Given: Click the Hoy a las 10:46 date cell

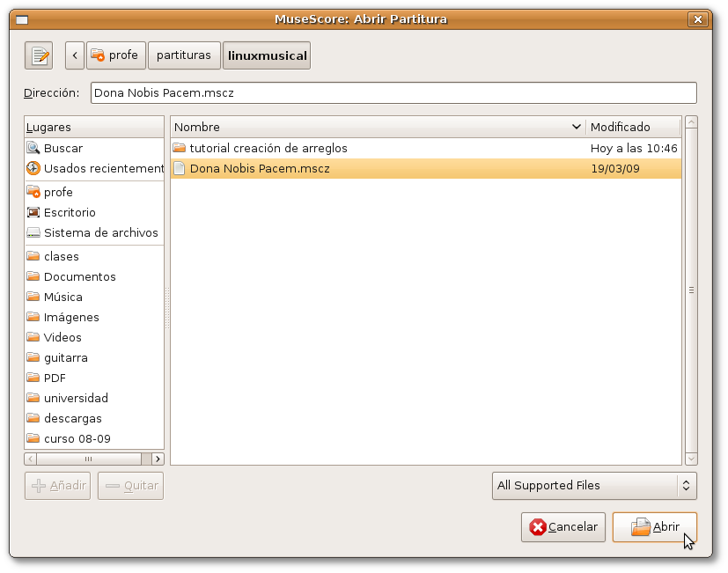Looking at the screenshot, I should pos(634,149).
